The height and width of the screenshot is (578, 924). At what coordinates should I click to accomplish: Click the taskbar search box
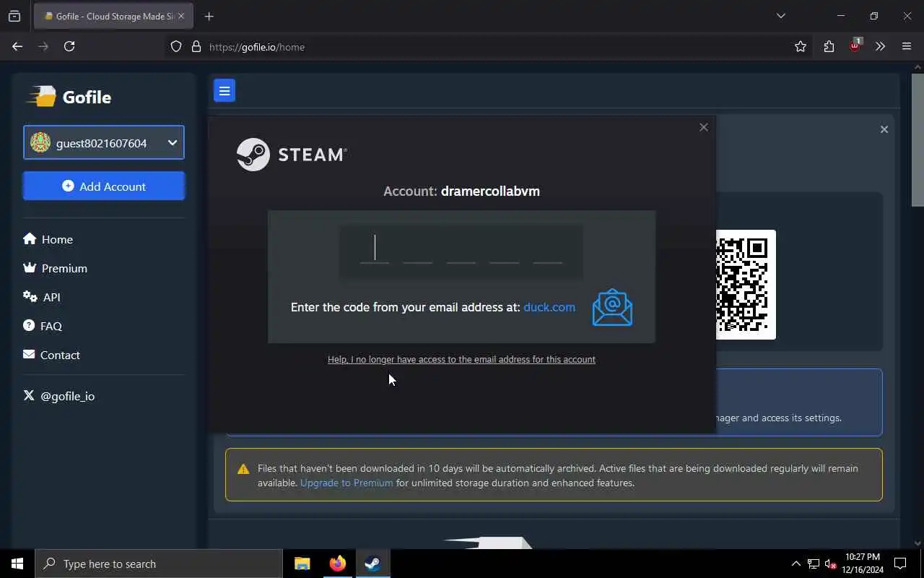(x=159, y=564)
